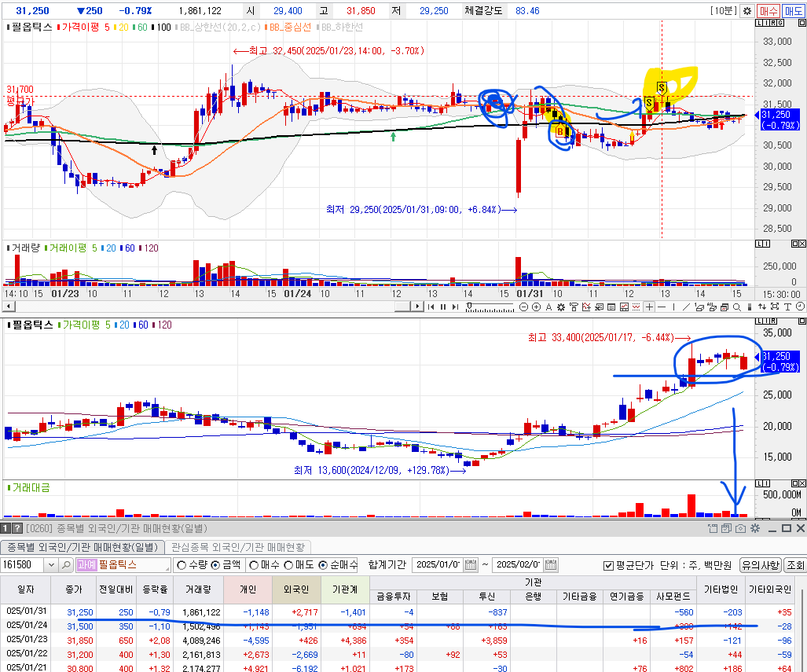
Task: Open the stock code 161580 dropdown
Action: coord(51,565)
